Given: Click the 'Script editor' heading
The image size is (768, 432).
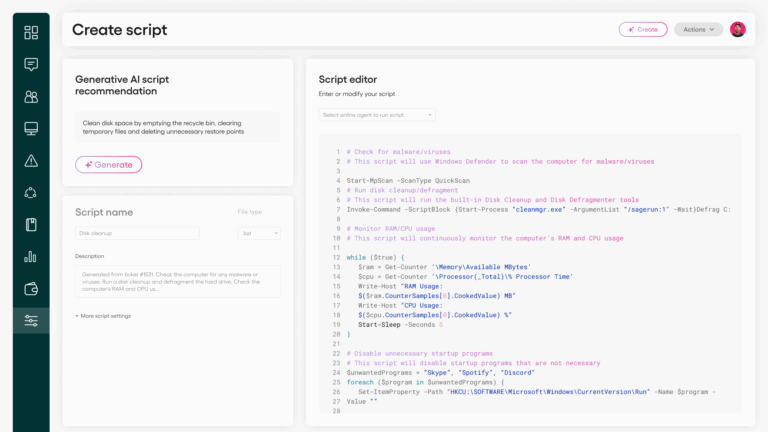Looking at the screenshot, I should [348, 79].
